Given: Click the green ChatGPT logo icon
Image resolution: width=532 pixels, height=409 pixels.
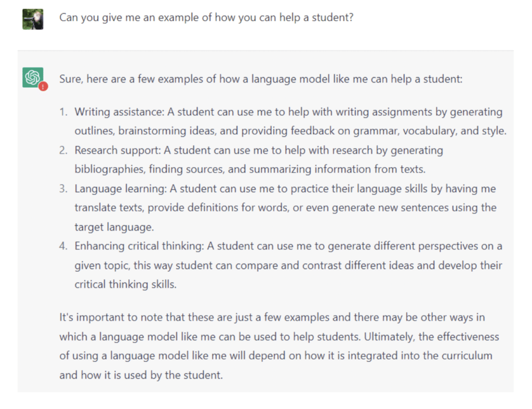Looking at the screenshot, I should (x=32, y=77).
